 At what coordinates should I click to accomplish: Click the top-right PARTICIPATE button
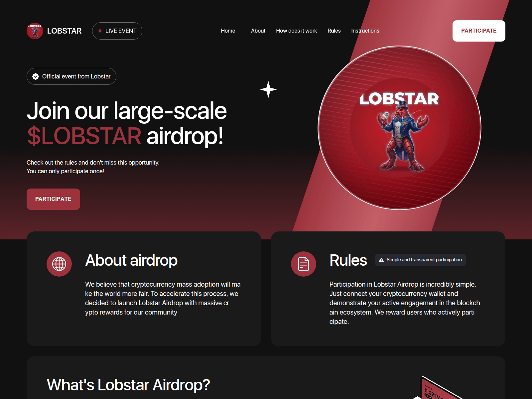[x=478, y=31]
